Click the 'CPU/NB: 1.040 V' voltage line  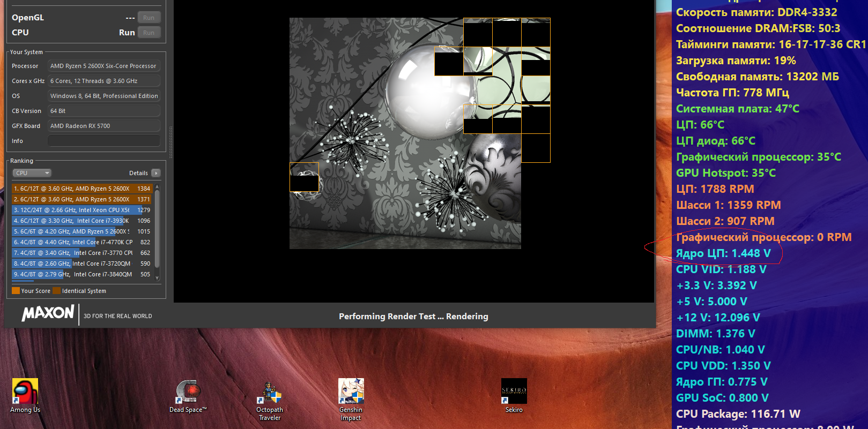point(721,350)
